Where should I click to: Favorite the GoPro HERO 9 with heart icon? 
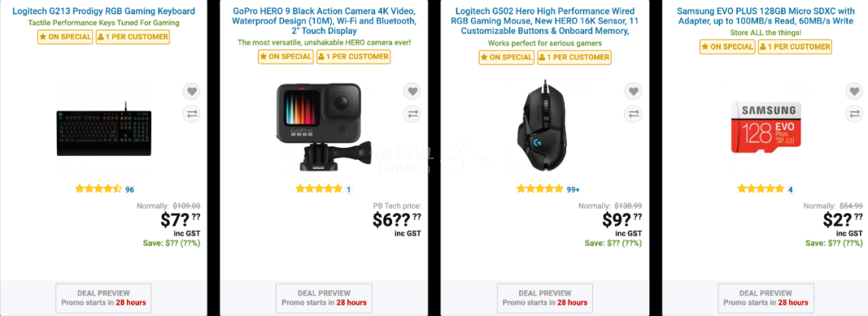pyautogui.click(x=411, y=92)
